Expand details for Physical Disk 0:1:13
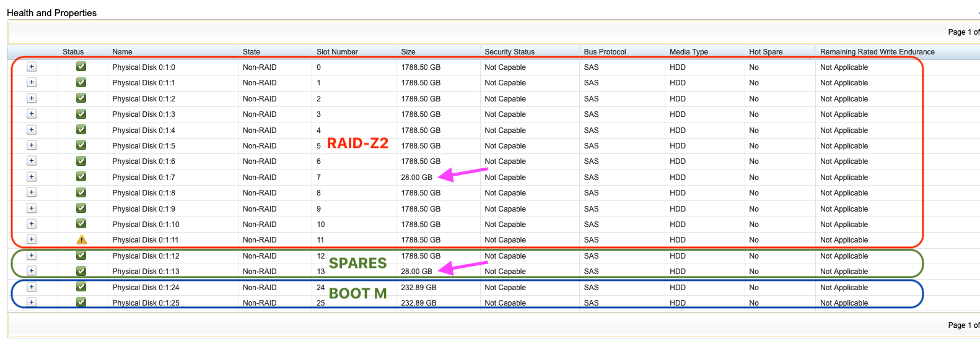This screenshot has height=339, width=980. coord(32,271)
